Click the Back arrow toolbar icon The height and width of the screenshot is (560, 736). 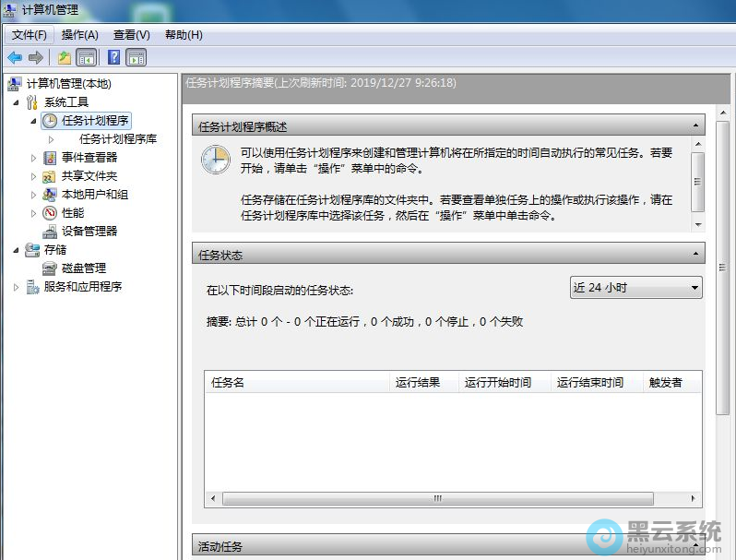[15, 58]
